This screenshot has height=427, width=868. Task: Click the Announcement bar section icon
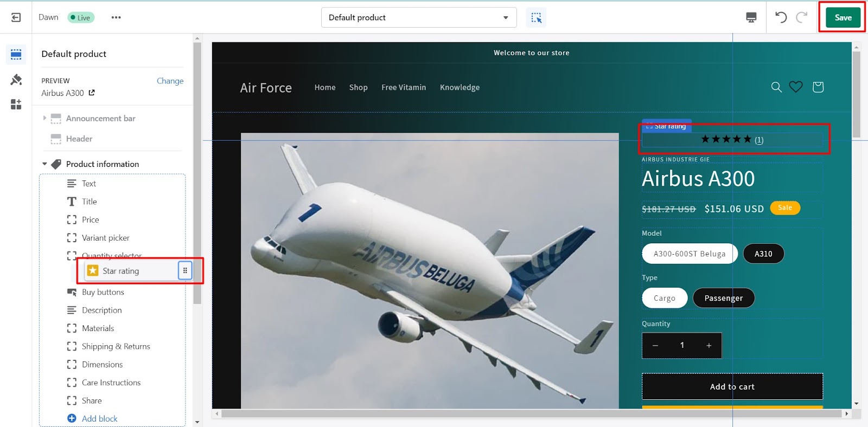(56, 119)
